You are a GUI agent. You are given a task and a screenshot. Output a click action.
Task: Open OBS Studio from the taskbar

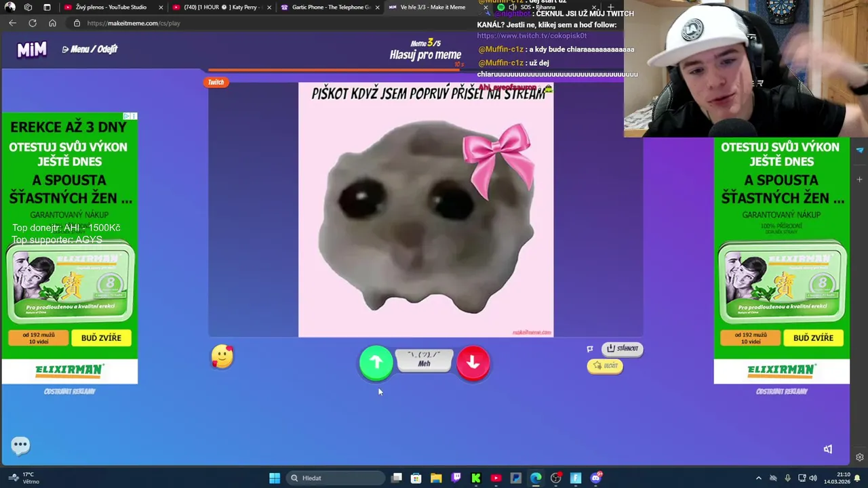coord(556,478)
